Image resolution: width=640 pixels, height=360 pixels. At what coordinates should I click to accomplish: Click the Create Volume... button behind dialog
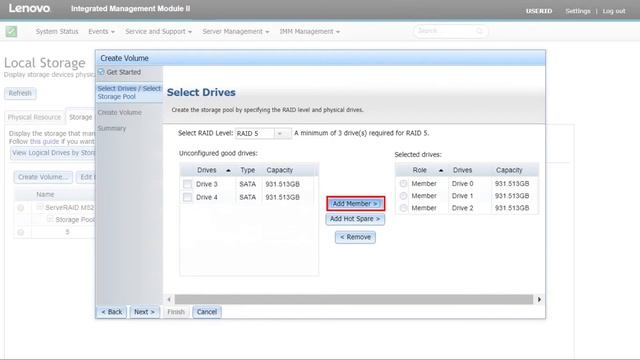(43, 177)
